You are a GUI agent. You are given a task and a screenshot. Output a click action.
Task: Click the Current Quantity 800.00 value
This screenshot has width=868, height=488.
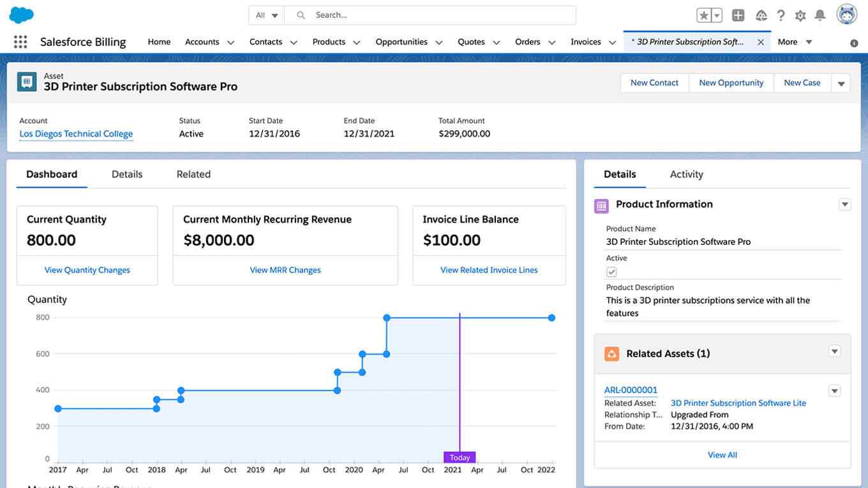tap(51, 240)
